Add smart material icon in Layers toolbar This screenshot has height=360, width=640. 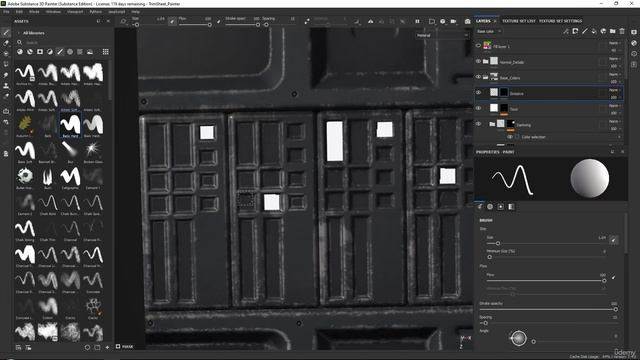[603, 31]
